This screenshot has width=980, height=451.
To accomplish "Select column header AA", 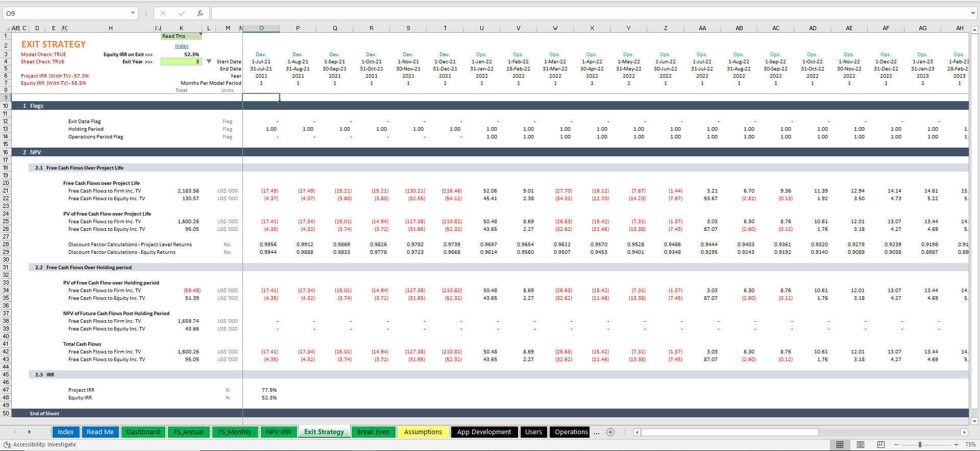I will click(702, 29).
